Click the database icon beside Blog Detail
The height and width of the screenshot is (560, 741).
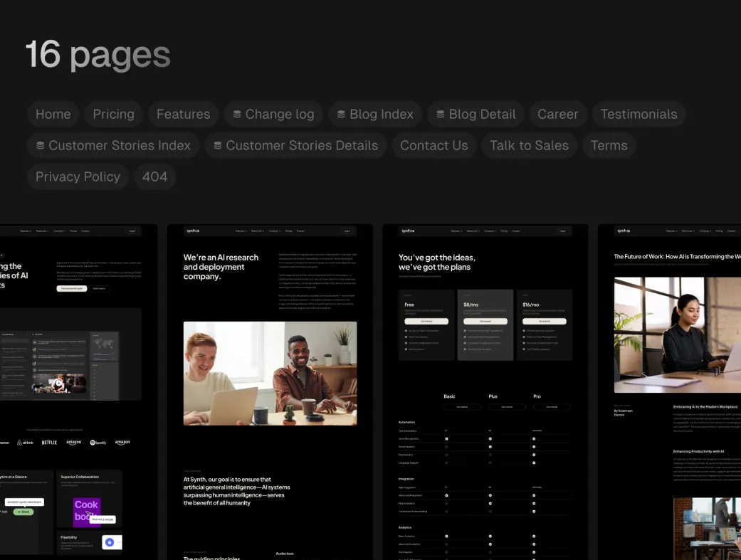[x=441, y=115]
